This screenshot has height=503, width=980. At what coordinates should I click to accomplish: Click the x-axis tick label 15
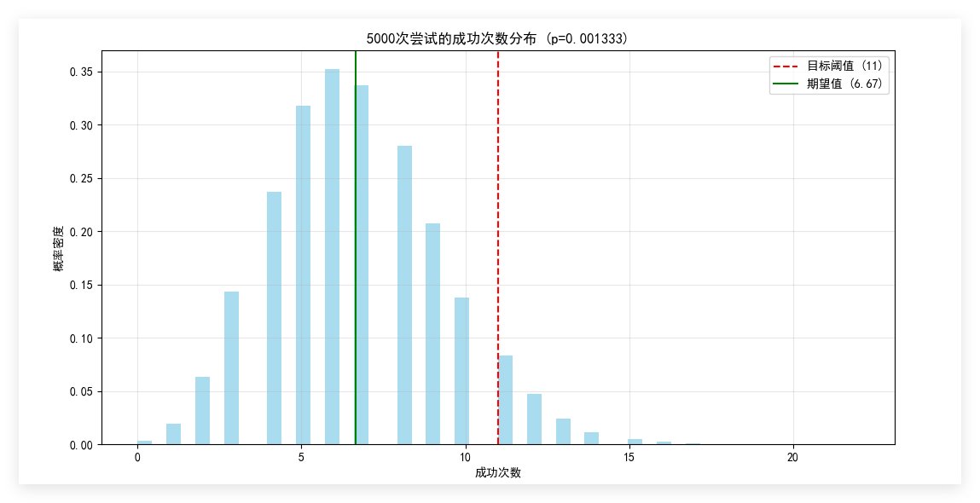pyautogui.click(x=629, y=457)
